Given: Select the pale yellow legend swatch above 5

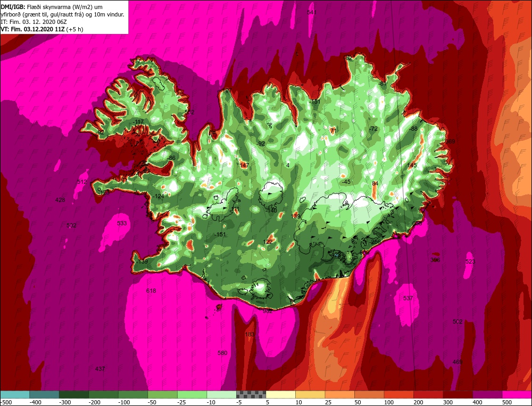Looking at the screenshot, I should [280, 394].
